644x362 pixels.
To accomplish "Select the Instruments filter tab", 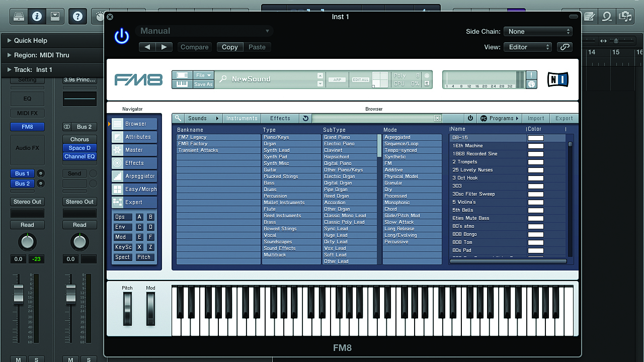I will tap(242, 118).
